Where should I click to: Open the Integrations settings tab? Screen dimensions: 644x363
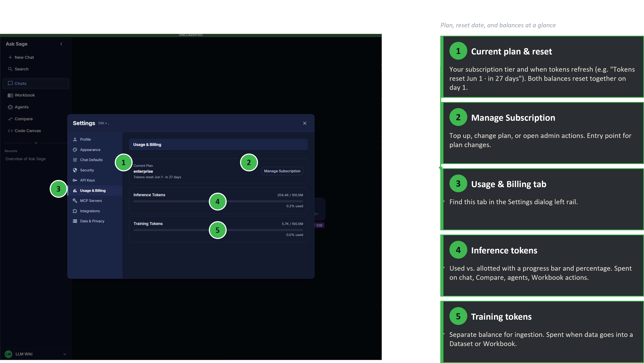point(95,211)
